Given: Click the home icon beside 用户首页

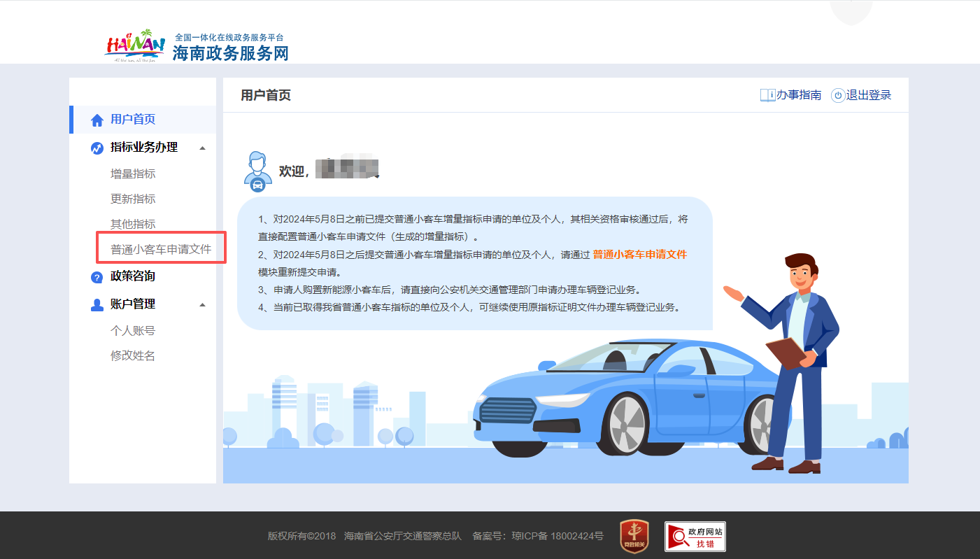Looking at the screenshot, I should point(97,118).
